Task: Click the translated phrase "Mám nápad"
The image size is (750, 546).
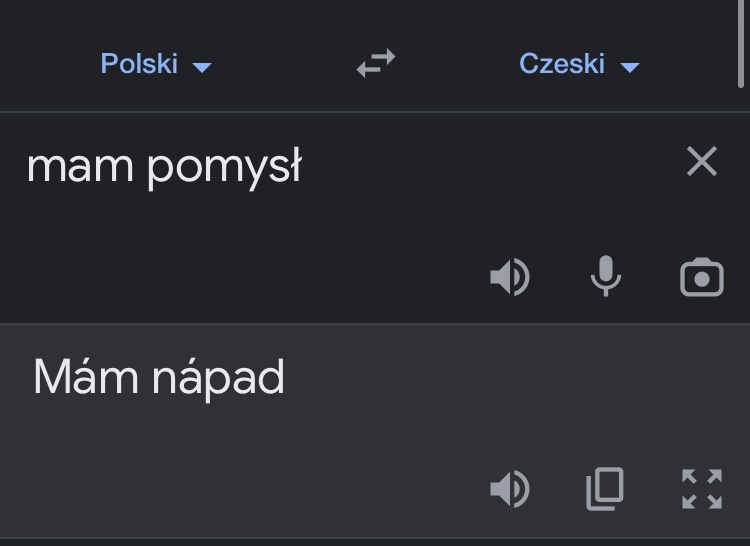Action: (x=159, y=378)
